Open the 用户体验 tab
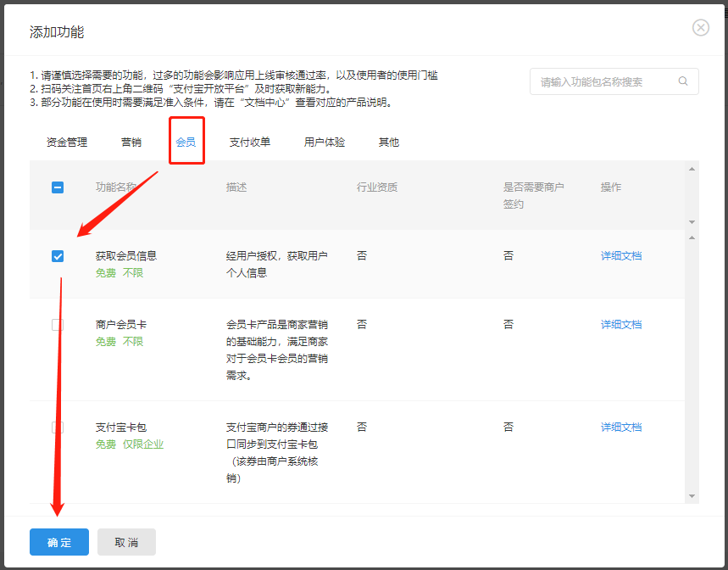The image size is (728, 570). (x=325, y=142)
